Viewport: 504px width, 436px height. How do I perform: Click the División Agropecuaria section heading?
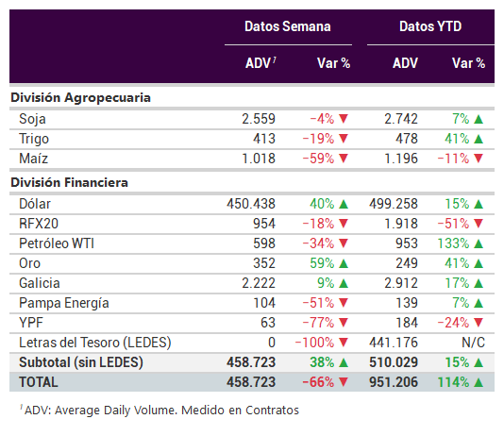(x=80, y=97)
